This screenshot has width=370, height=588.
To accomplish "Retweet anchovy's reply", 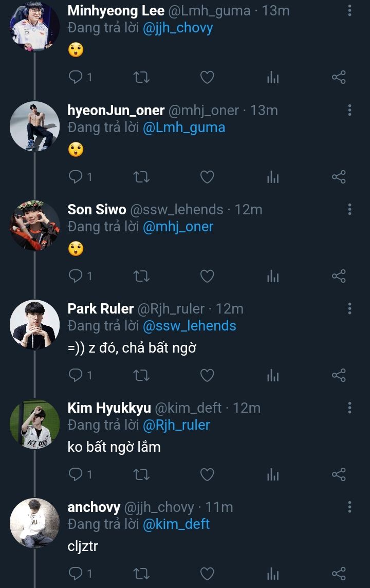I will 141,574.
